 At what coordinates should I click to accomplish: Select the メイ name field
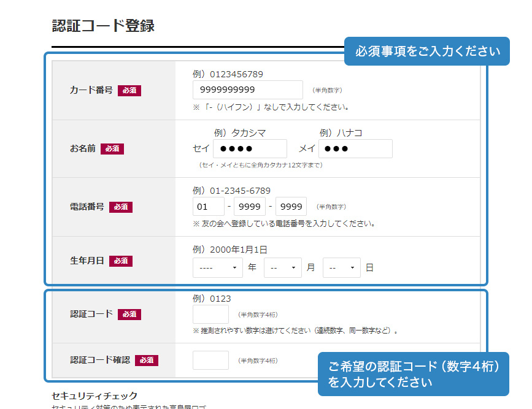(x=356, y=148)
